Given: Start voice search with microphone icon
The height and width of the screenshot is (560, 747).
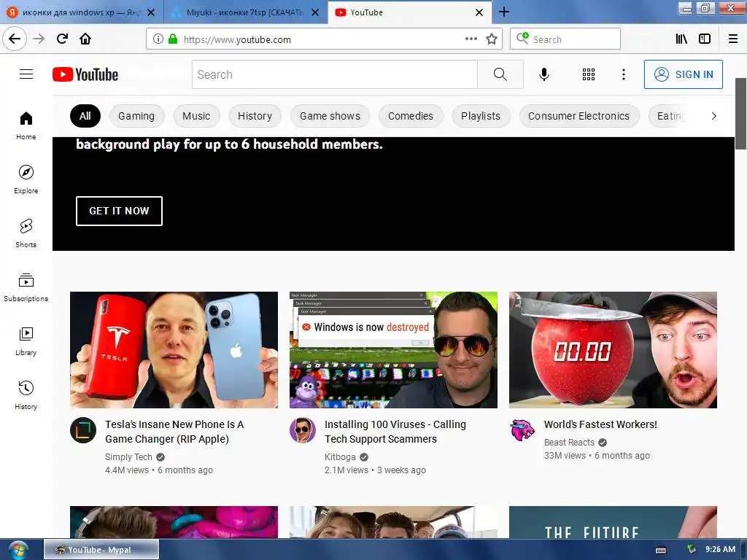Looking at the screenshot, I should point(544,74).
